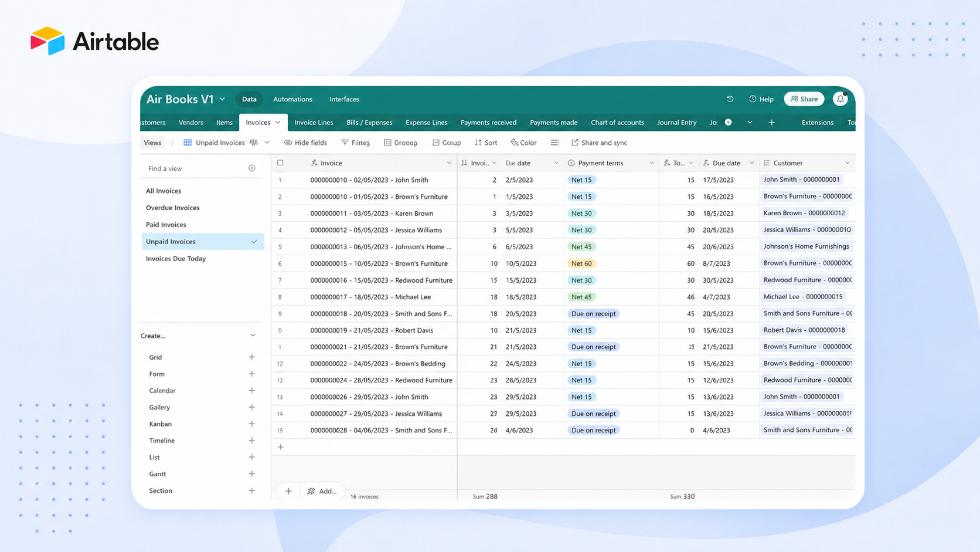
Task: Click the base history clock icon
Action: [730, 99]
